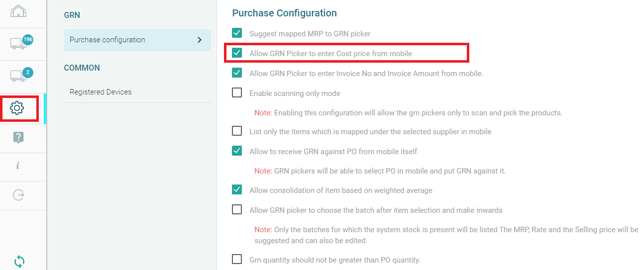
Task: Open the Help question mark icon
Action: click(18, 138)
